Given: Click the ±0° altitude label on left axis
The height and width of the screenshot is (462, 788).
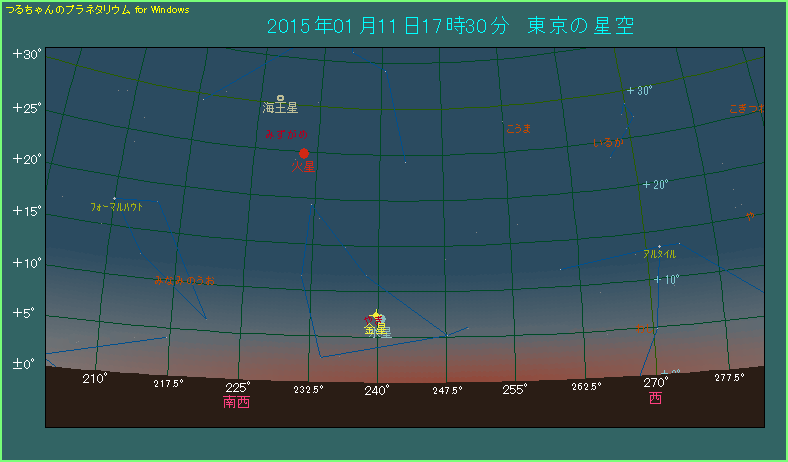Looking at the screenshot, I should tap(24, 365).
